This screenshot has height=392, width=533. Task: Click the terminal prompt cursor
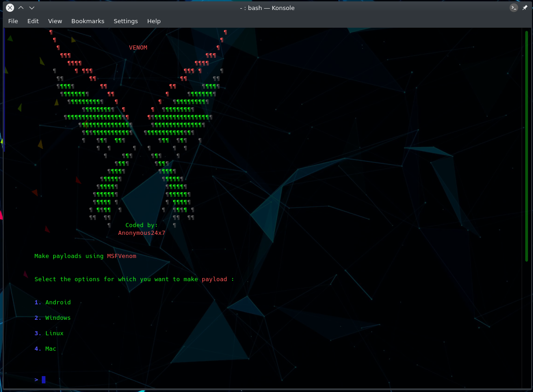pyautogui.click(x=44, y=379)
